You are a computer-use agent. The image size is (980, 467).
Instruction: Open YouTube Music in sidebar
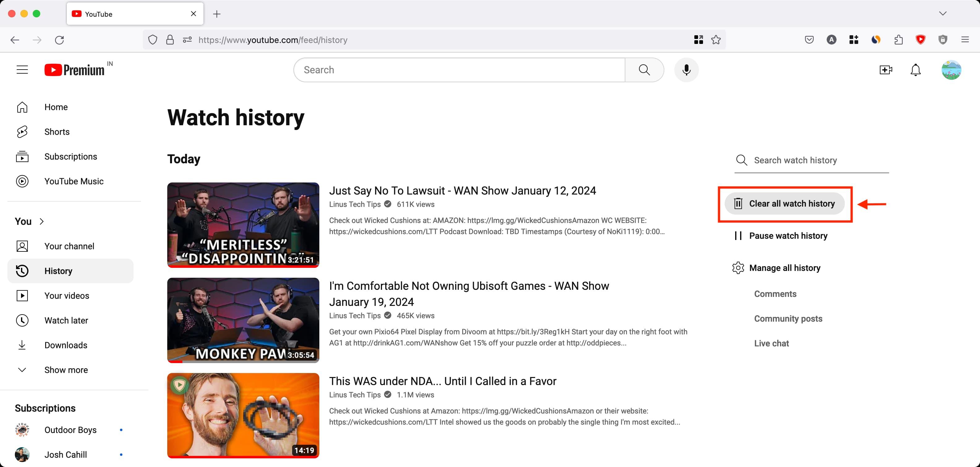point(70,182)
